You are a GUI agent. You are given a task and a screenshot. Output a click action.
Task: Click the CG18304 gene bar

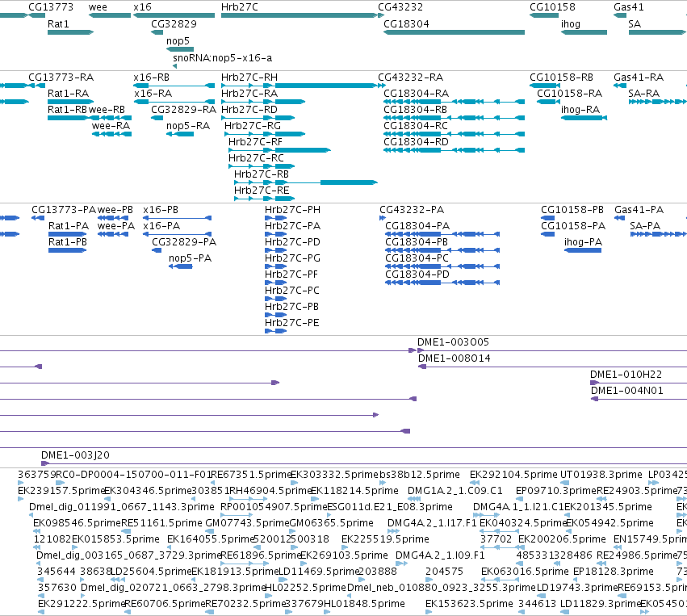point(454,32)
